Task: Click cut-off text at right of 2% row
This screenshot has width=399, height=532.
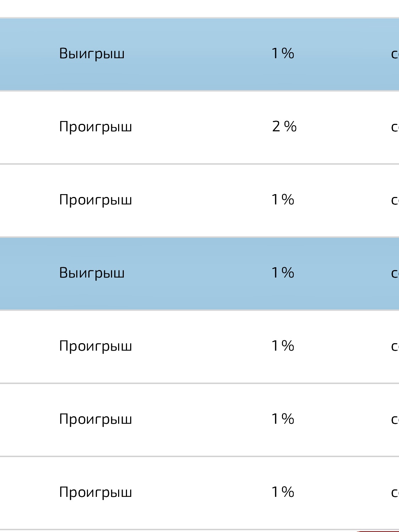Action: (x=395, y=127)
